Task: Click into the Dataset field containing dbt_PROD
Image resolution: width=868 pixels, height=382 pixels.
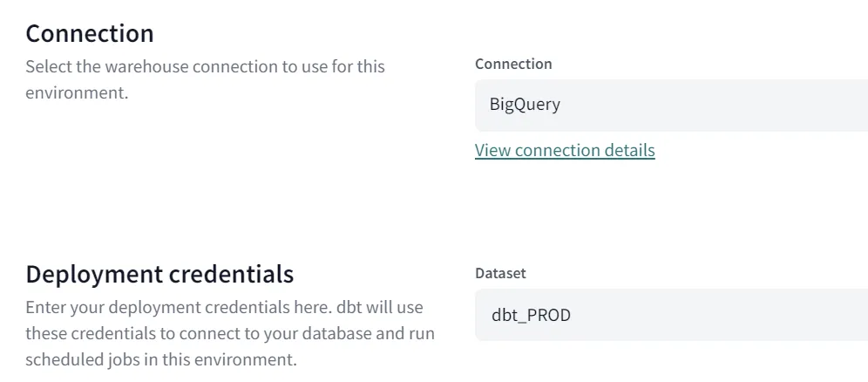Action: click(671, 315)
